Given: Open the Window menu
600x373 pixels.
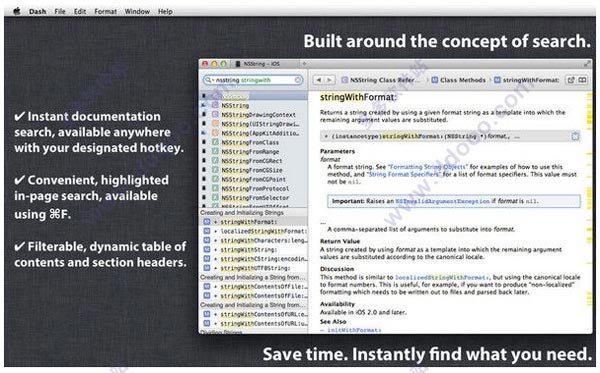Looking at the screenshot, I should (137, 11).
